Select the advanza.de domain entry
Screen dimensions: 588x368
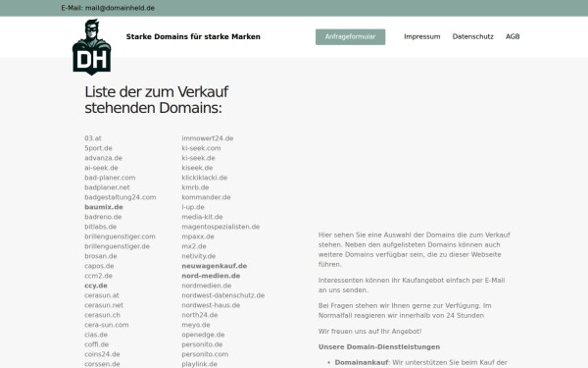(x=104, y=158)
